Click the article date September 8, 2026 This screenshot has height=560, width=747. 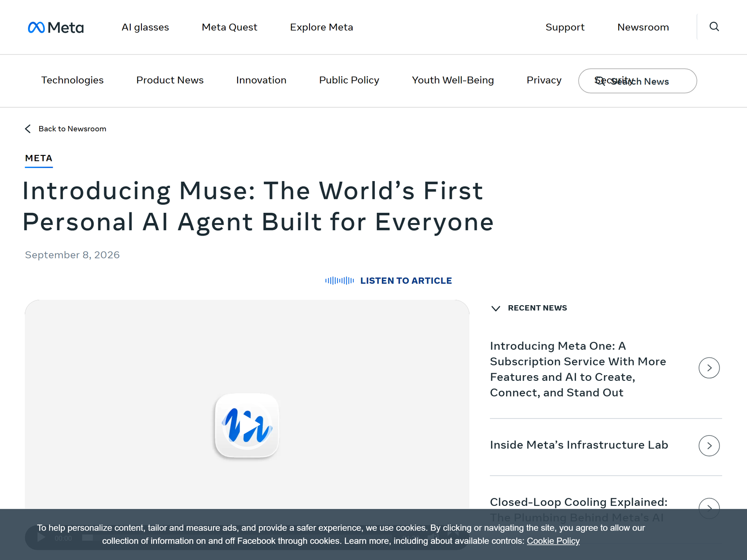72,255
